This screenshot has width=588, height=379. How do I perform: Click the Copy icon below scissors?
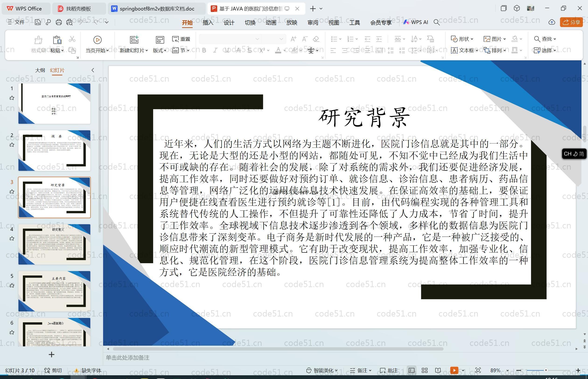72,50
